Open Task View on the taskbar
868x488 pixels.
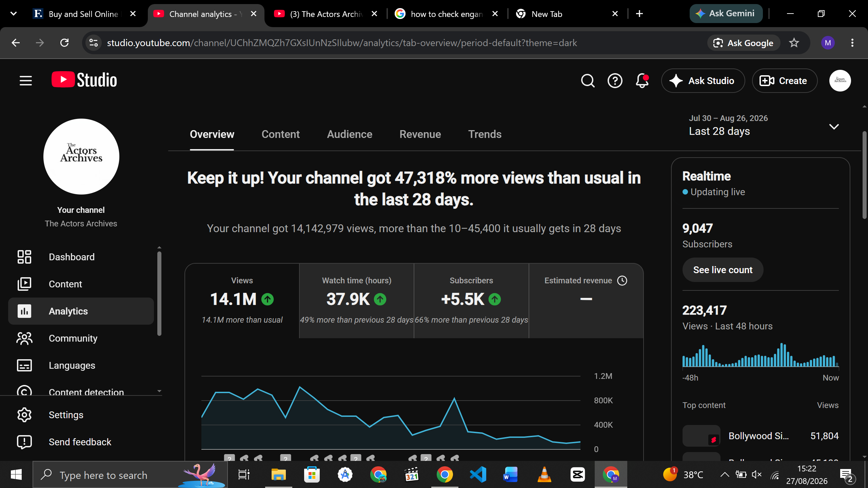click(x=244, y=474)
